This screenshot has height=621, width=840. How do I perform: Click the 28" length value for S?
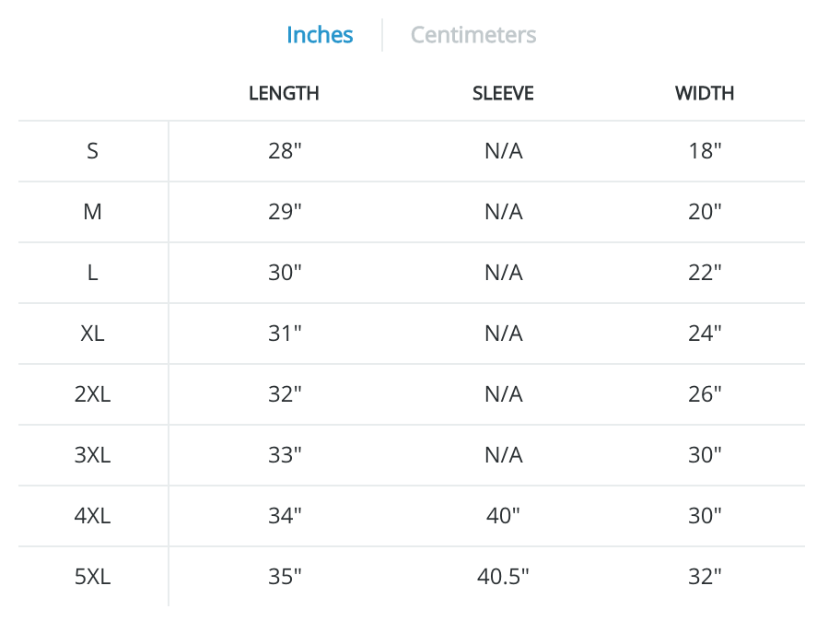[285, 151]
